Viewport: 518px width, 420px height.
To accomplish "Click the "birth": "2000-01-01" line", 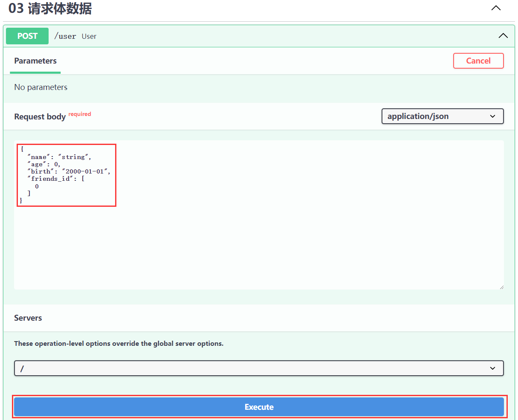I will (69, 171).
